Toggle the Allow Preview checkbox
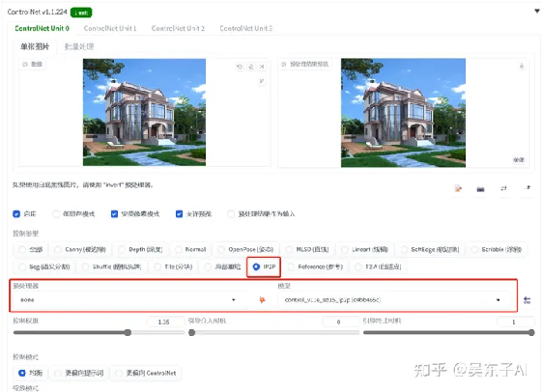 pyautogui.click(x=179, y=213)
